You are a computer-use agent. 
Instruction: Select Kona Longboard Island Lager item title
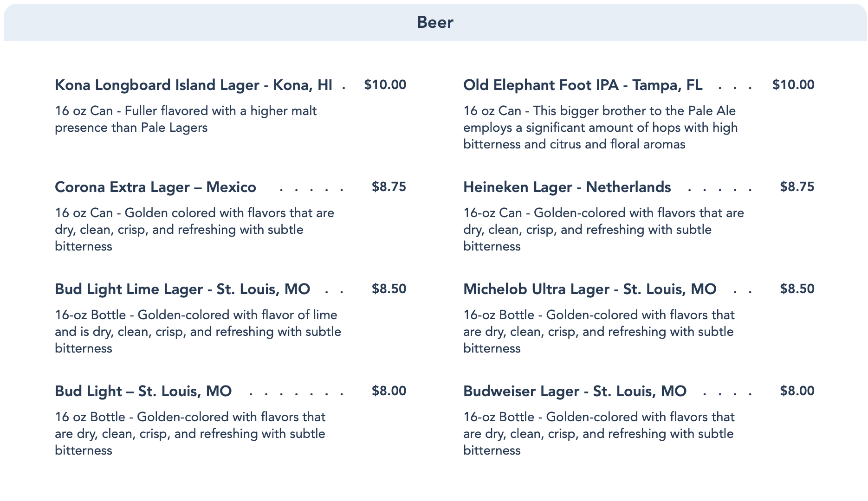coord(193,85)
